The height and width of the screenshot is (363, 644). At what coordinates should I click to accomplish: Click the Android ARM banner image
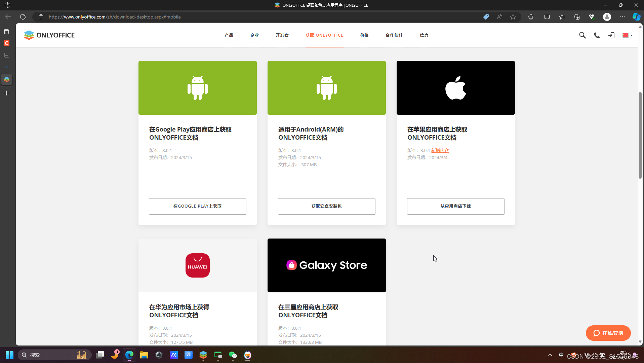coord(327,88)
